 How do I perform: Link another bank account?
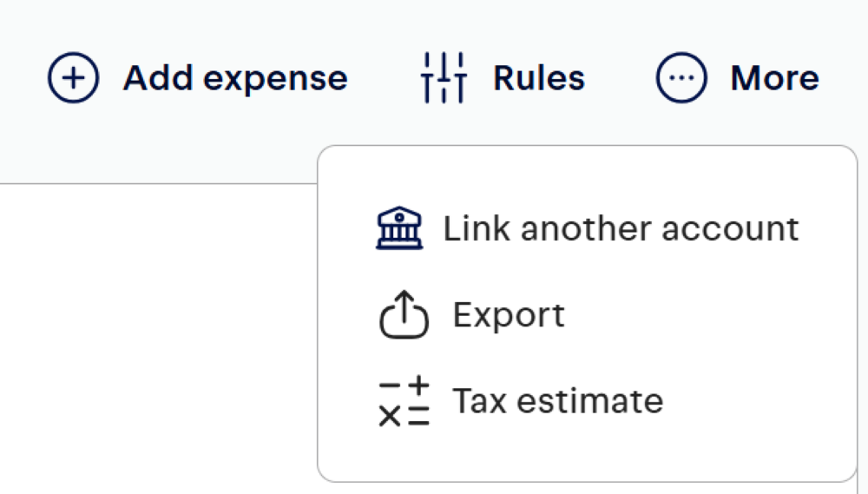pyautogui.click(x=588, y=228)
